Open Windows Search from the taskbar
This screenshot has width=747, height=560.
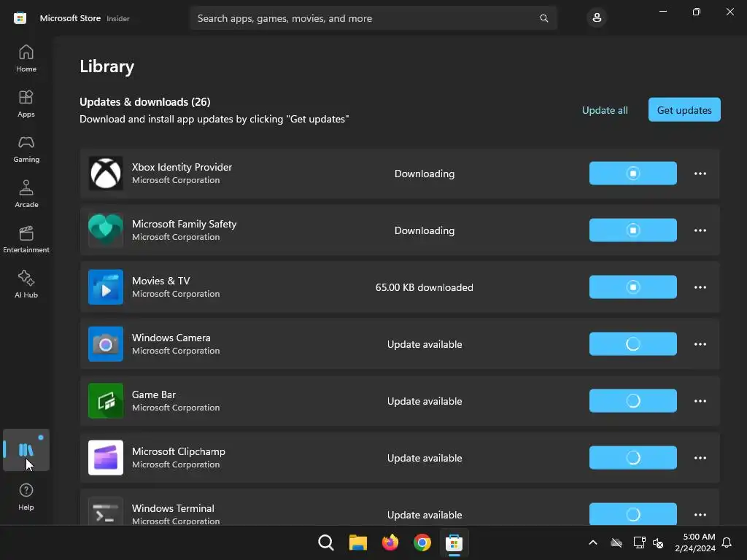pos(326,542)
